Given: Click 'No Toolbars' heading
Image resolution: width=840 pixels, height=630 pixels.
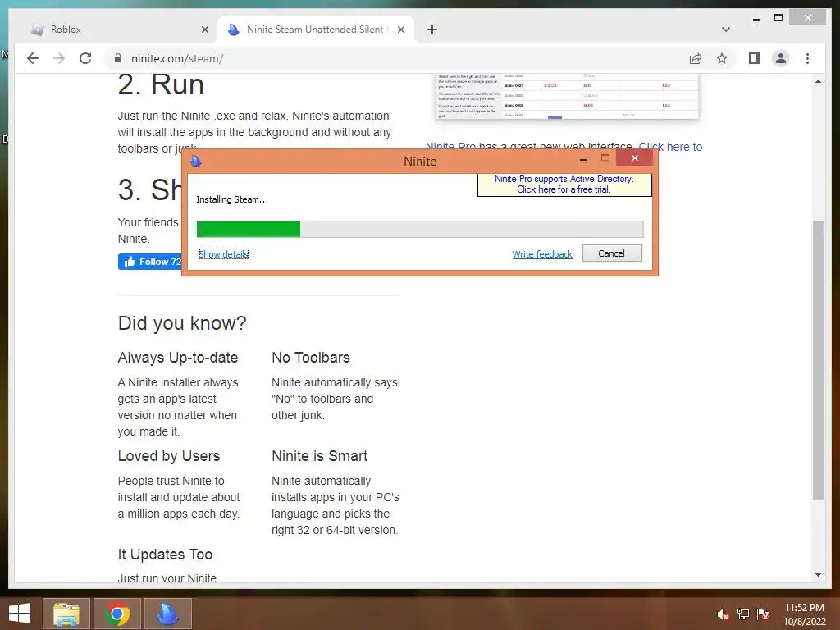Looking at the screenshot, I should pyautogui.click(x=311, y=358).
